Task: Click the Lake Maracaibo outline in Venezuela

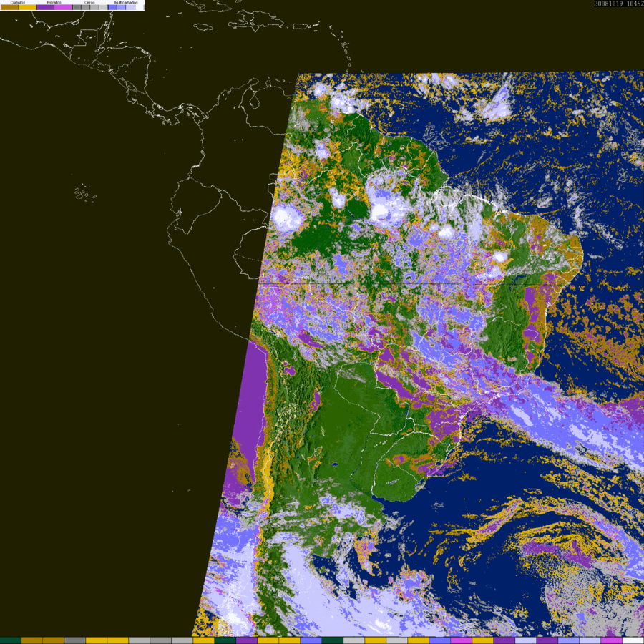Action: point(255,101)
